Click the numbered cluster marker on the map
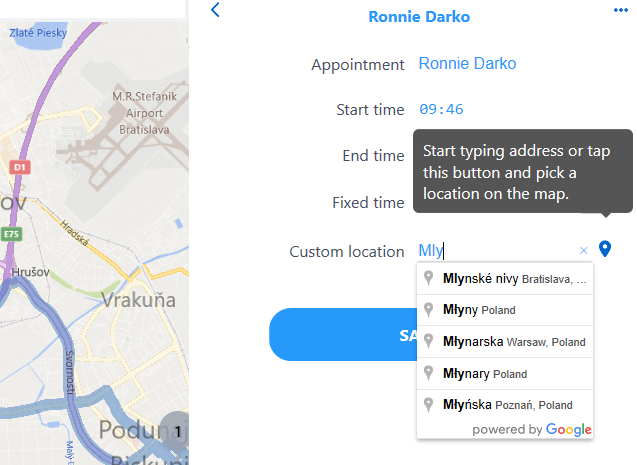The height and width of the screenshot is (465, 637). (176, 431)
